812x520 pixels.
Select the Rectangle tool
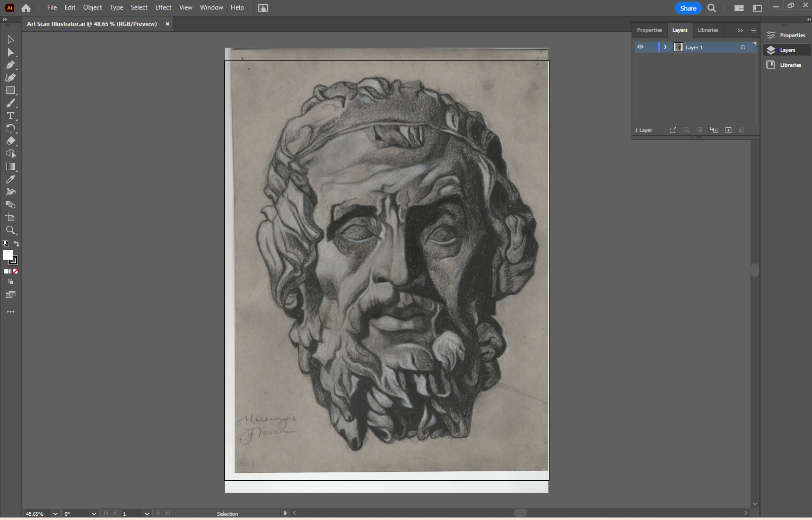(11, 91)
